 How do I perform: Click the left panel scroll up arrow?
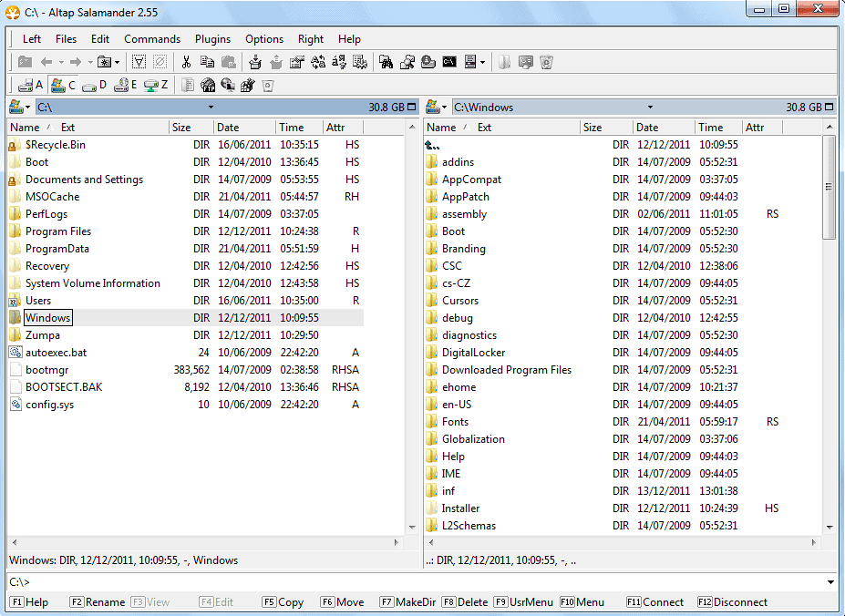[x=412, y=128]
